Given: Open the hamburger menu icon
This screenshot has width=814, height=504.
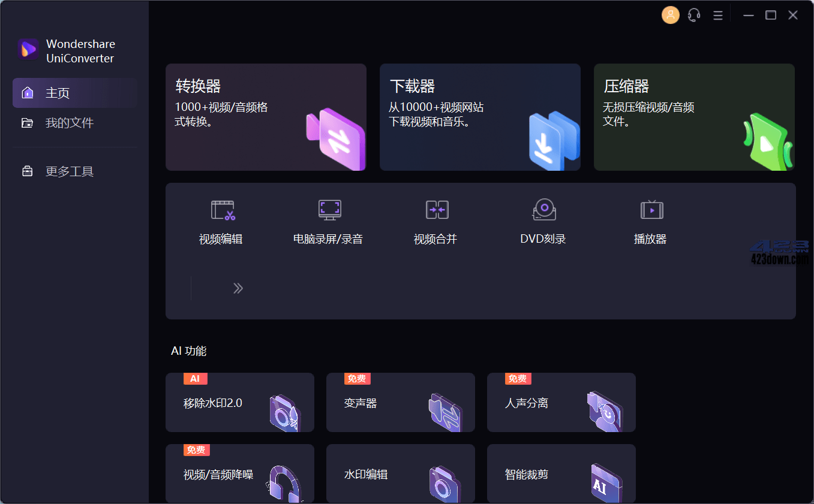Looking at the screenshot, I should pos(717,15).
